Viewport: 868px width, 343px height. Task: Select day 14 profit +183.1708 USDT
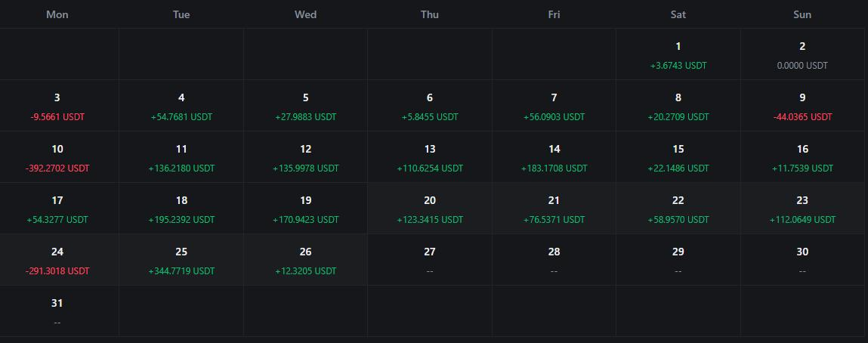(x=554, y=157)
